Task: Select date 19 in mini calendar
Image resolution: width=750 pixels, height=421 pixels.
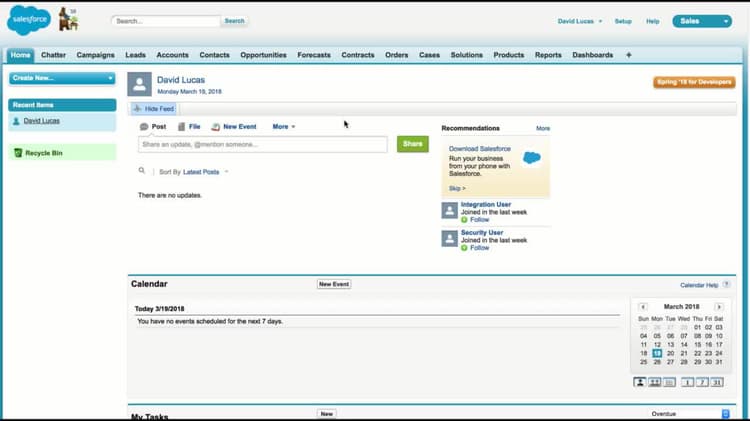Action: 657,353
